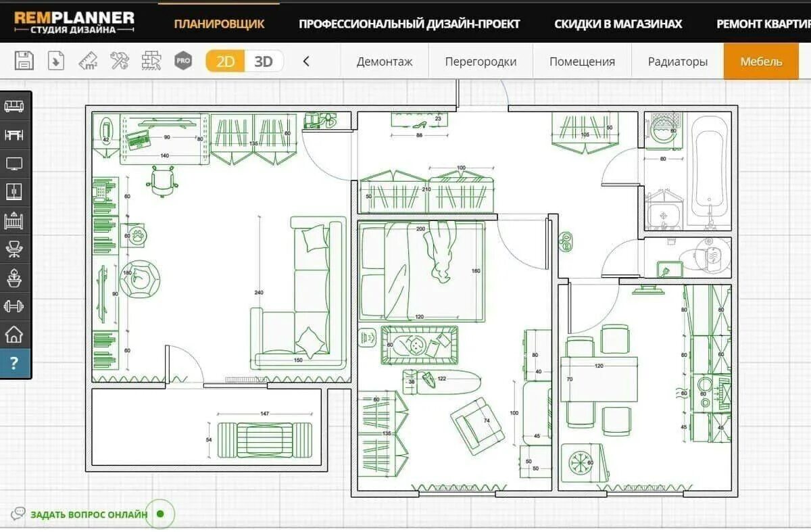Click Задать вопрос онлайн link

pos(89,514)
